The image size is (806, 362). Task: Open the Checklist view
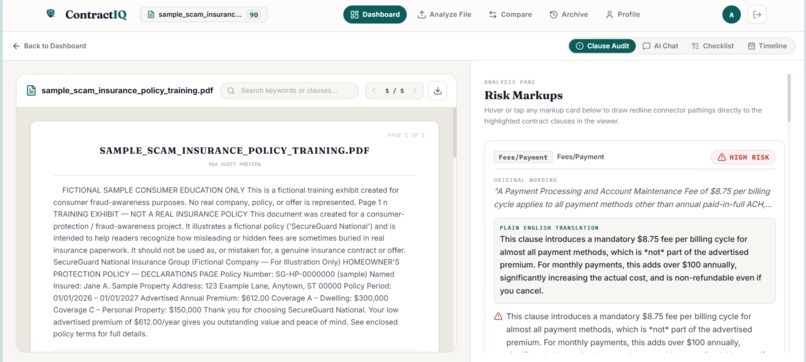712,46
